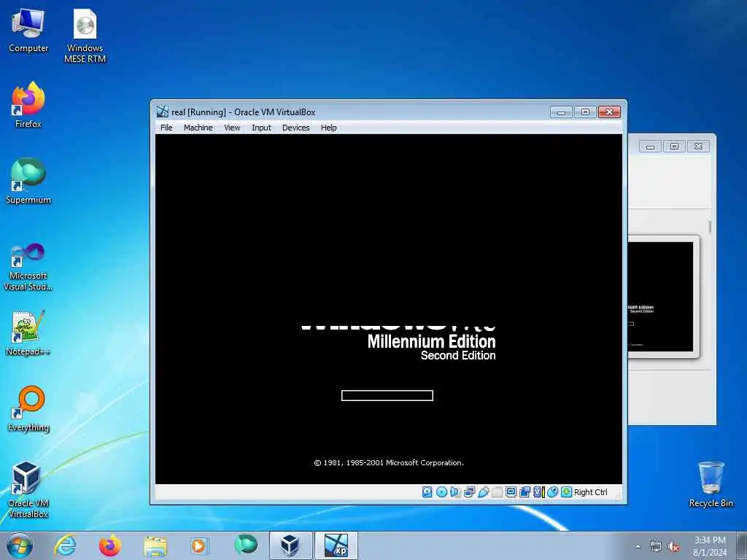Select the Windows MESE RTM disc image file
Image resolution: width=747 pixels, height=560 pixels.
click(85, 36)
